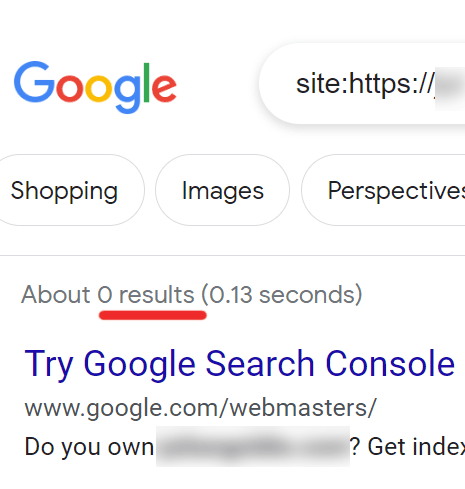Click the word Console in result title
465x489 pixels.
390,364
